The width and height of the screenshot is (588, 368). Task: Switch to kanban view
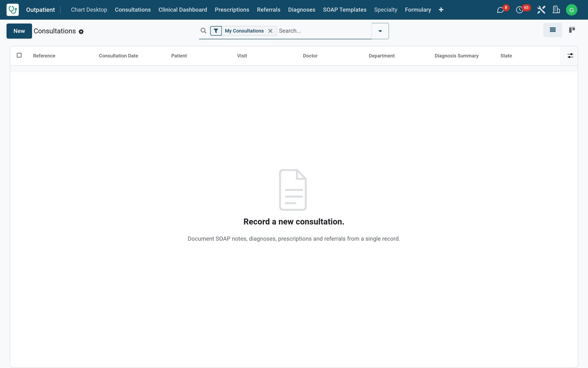point(572,30)
